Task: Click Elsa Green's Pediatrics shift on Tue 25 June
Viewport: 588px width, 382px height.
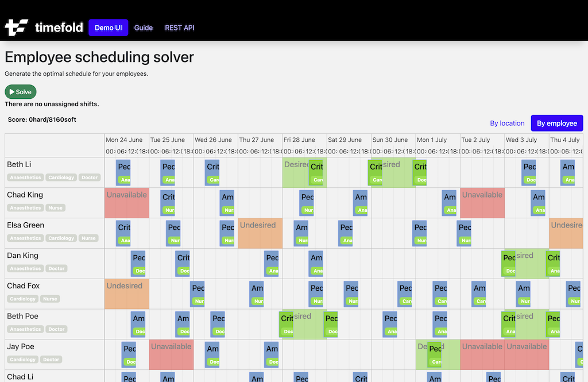Action: 173,233
